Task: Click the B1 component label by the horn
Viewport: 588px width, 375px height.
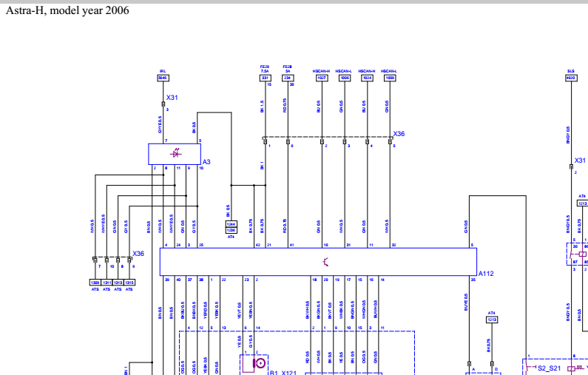Action: click(274, 373)
